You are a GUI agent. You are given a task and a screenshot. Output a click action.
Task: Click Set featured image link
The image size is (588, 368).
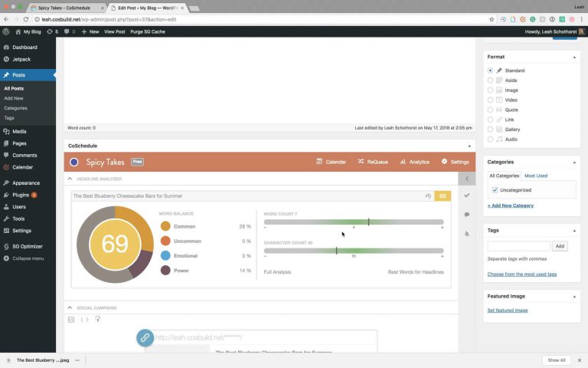click(x=508, y=310)
